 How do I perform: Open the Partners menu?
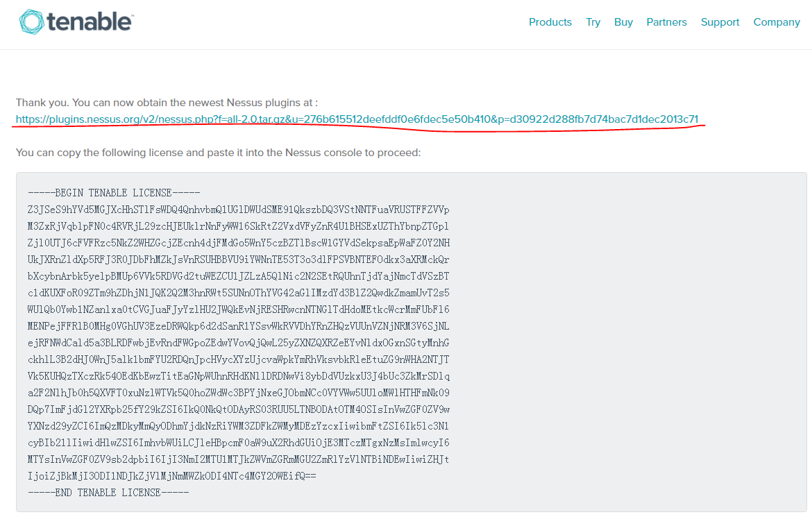[666, 22]
